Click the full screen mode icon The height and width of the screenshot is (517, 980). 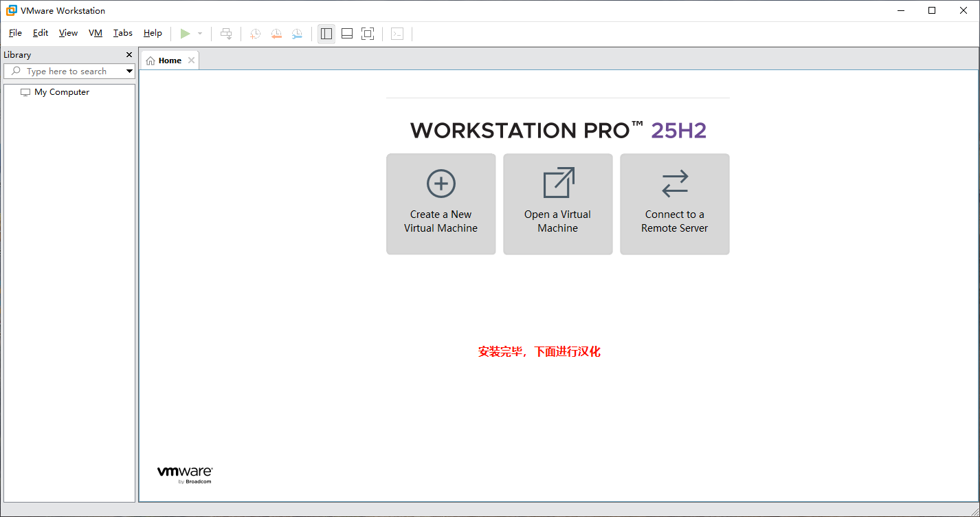coord(368,33)
